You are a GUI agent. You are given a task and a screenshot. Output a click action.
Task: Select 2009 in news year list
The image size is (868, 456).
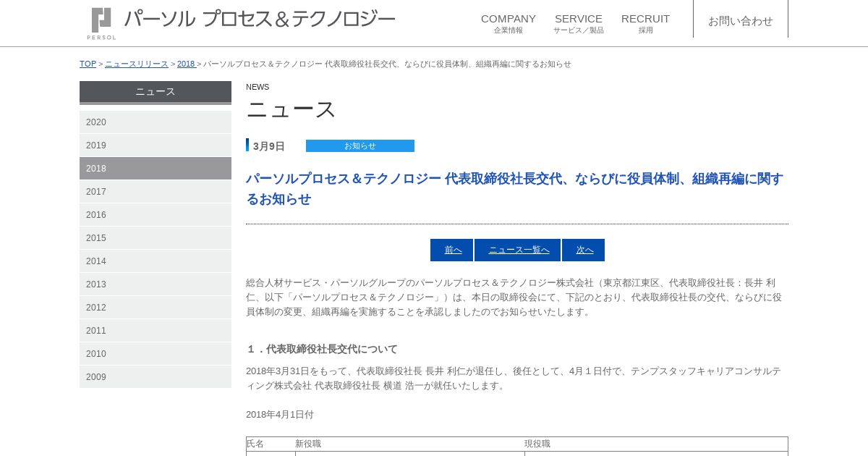pyautogui.click(x=156, y=377)
